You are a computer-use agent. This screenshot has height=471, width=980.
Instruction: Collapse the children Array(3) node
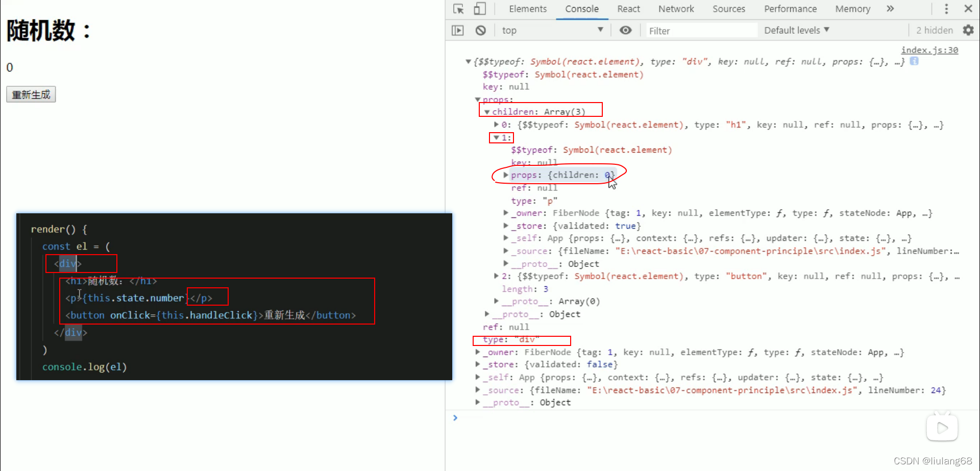pyautogui.click(x=487, y=112)
